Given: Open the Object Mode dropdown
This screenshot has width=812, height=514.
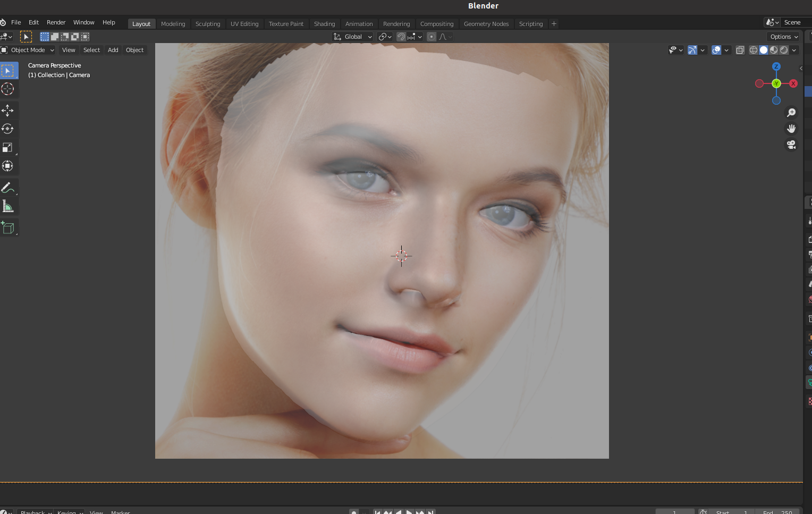Looking at the screenshot, I should click(x=28, y=50).
